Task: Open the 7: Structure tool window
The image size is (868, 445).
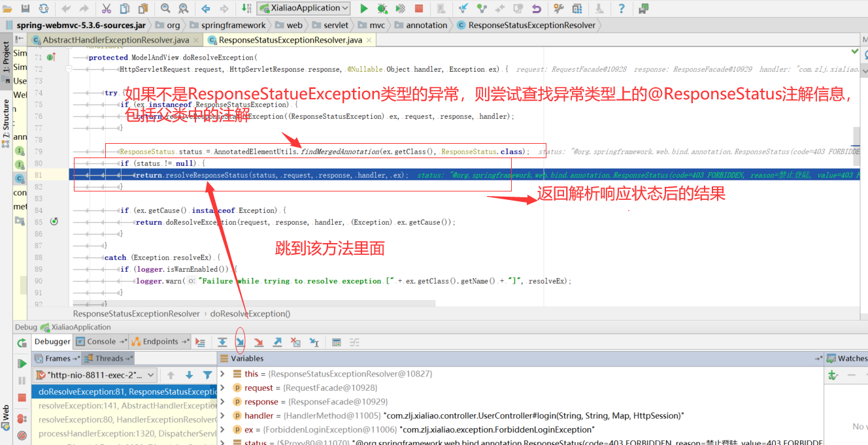Action: pos(6,123)
